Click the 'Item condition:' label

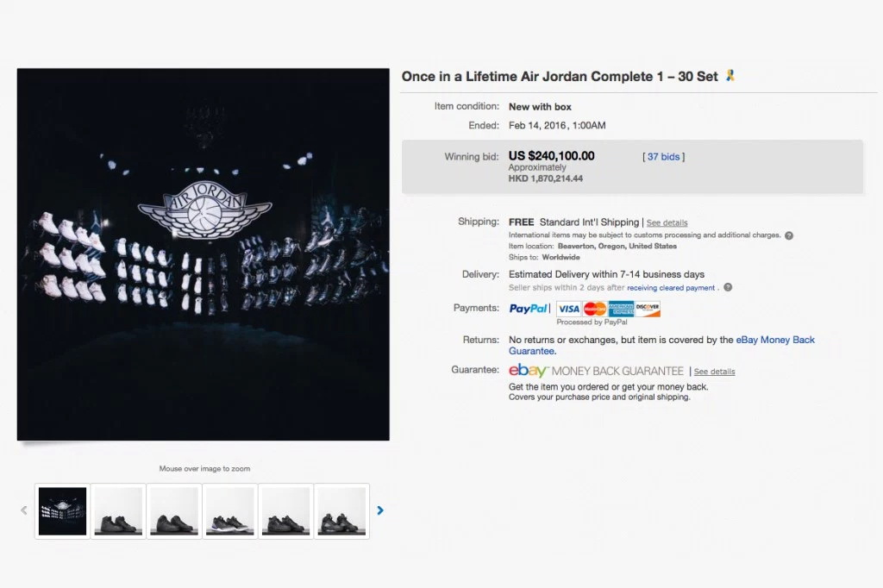[x=467, y=106]
